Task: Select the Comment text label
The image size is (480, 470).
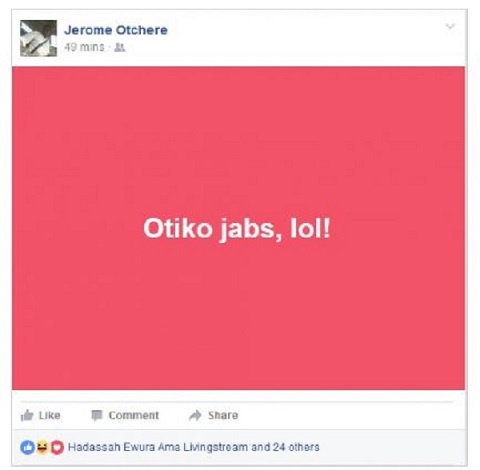Action: (133, 415)
